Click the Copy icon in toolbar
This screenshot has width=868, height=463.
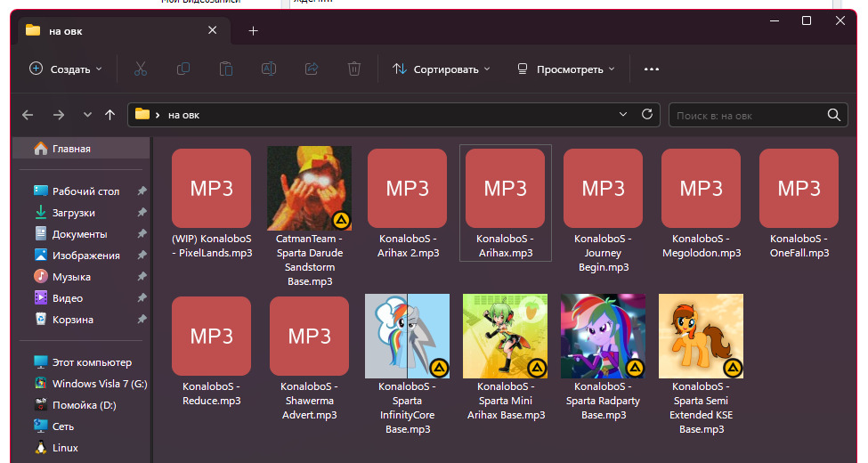[x=183, y=69]
